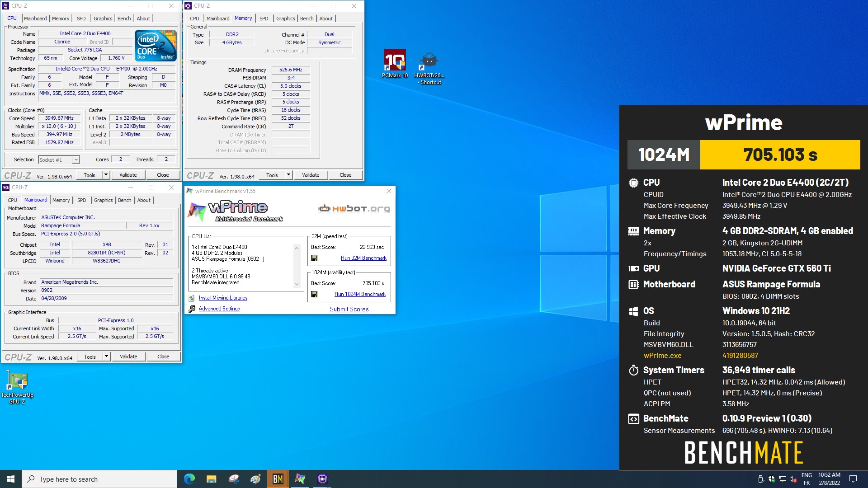Click the Submit Scores link
This screenshot has height=488, width=868.
pyautogui.click(x=349, y=310)
